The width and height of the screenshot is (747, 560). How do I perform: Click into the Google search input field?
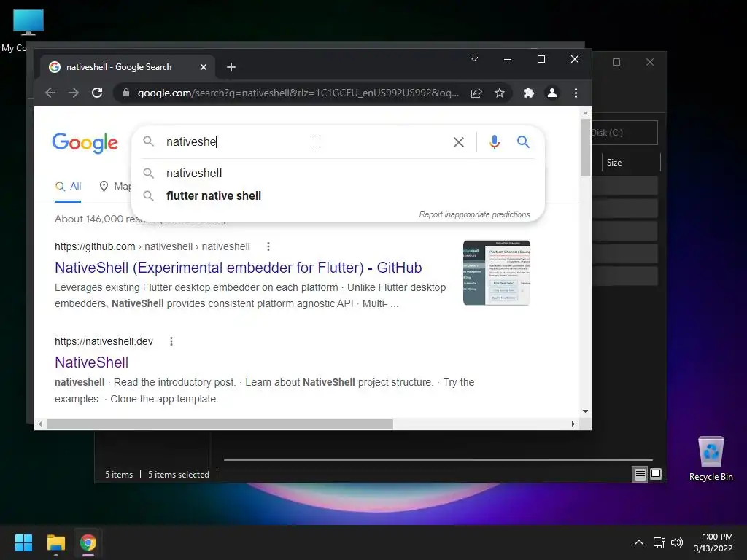click(305, 142)
